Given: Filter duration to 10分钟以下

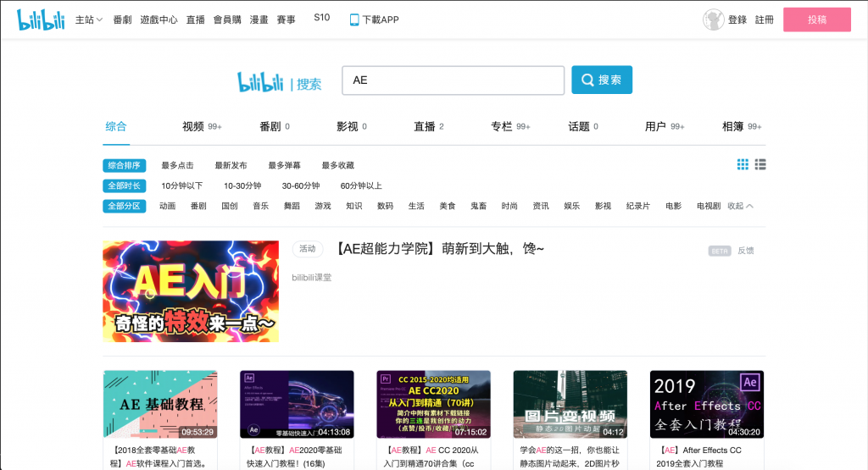Looking at the screenshot, I should pos(182,185).
